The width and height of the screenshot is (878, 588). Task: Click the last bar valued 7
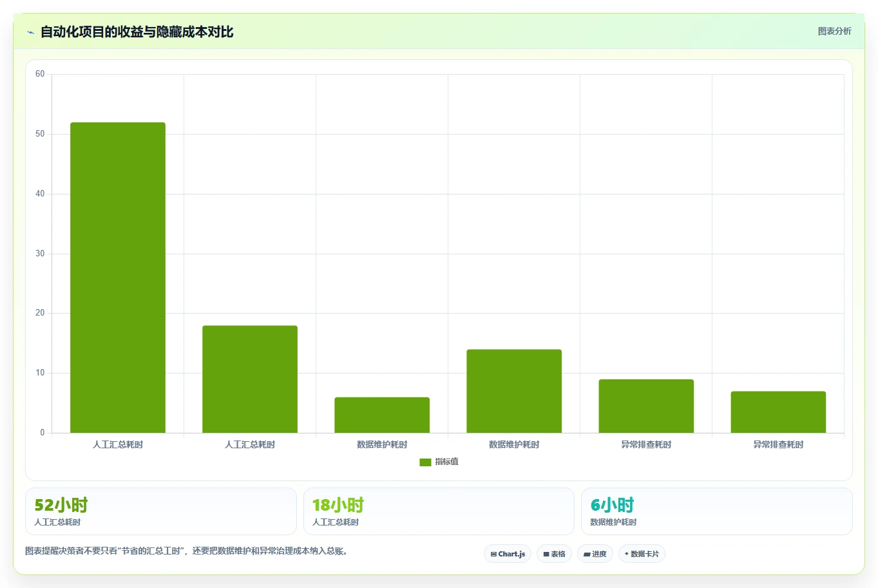pos(778,412)
